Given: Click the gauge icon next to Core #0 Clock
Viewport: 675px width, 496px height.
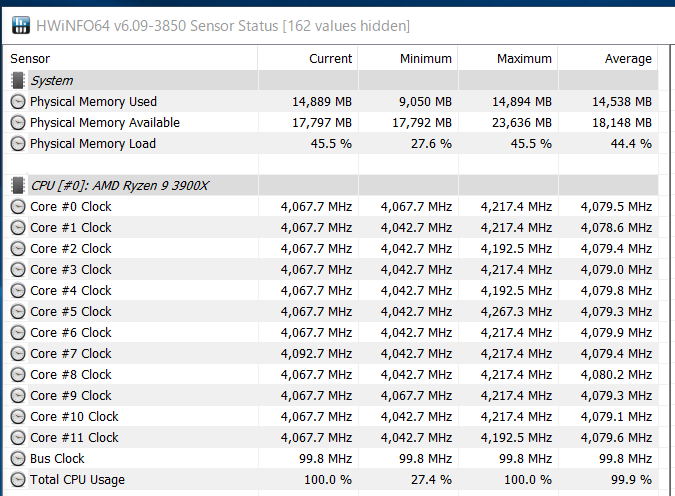Looking at the screenshot, I should point(18,207).
